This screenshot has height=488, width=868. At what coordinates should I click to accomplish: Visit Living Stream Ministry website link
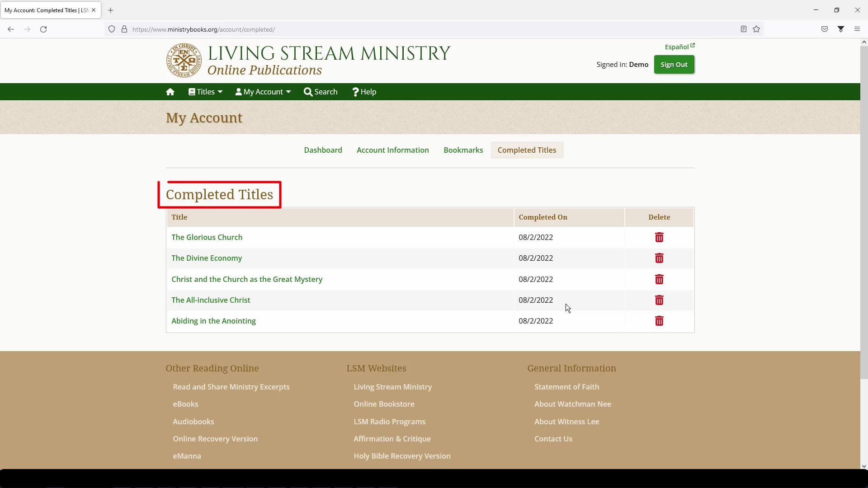point(392,387)
